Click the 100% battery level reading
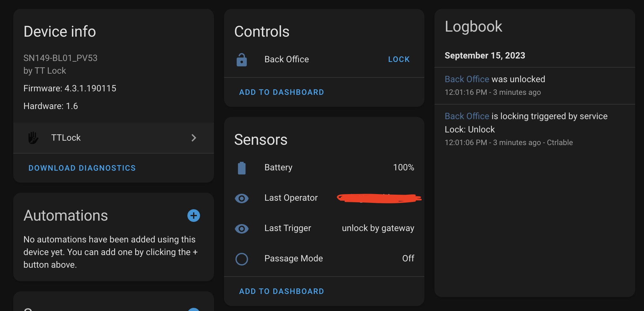644x311 pixels. tap(404, 168)
